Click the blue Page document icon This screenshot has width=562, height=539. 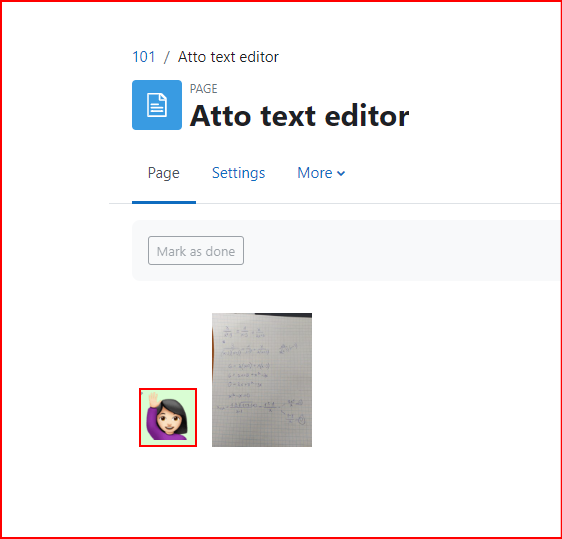[157, 105]
